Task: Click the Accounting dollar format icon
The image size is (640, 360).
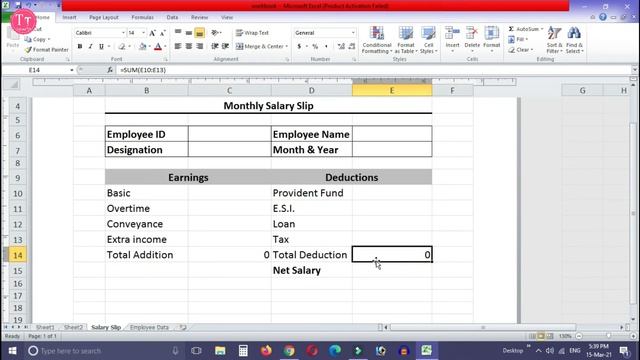Action: 299,47
